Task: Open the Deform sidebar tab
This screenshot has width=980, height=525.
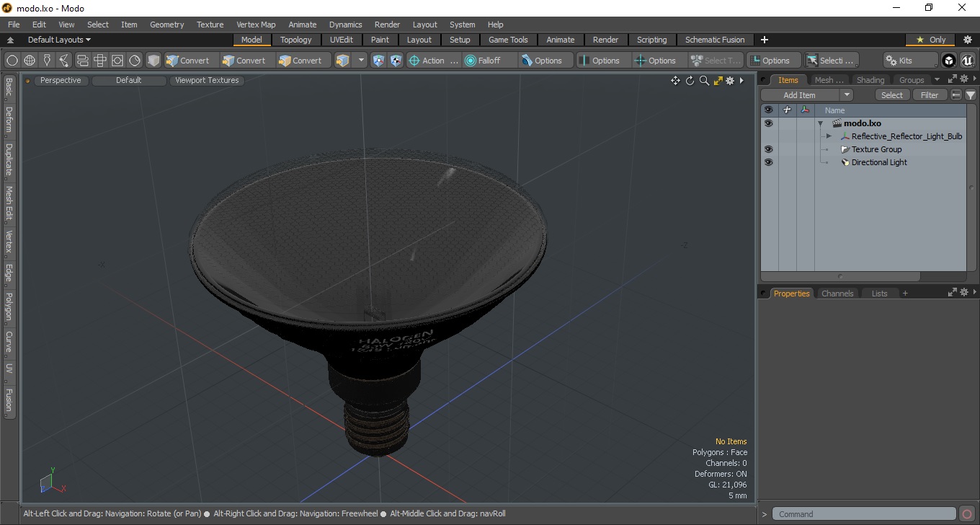Action: [x=9, y=120]
